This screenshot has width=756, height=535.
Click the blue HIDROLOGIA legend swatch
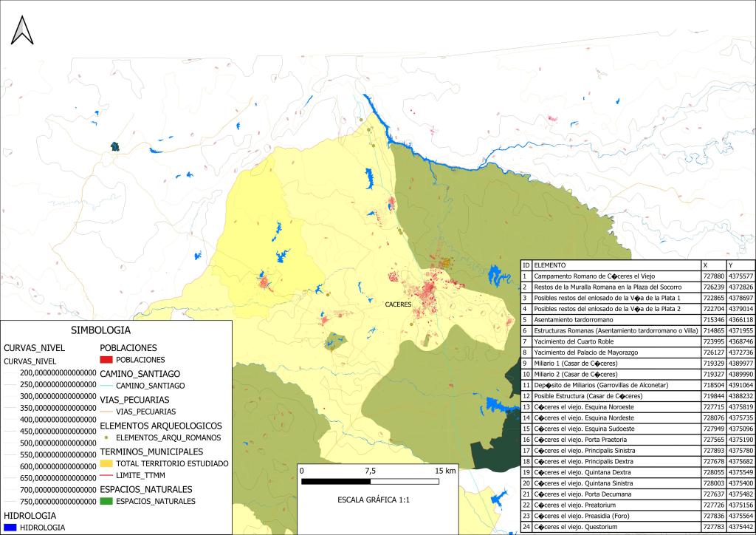point(11,527)
